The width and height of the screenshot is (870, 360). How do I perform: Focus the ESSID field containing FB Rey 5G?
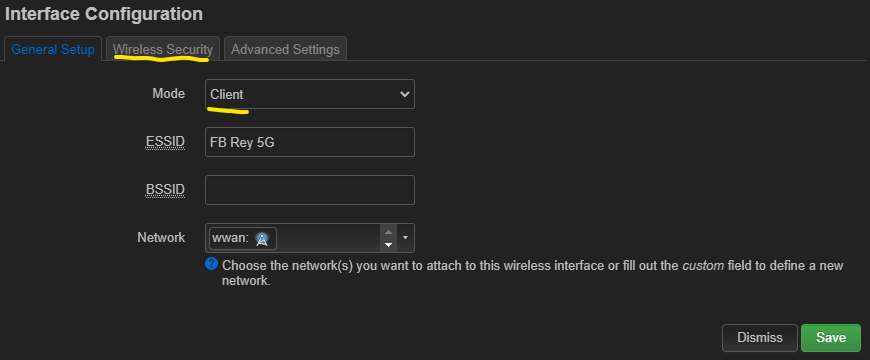point(310,142)
